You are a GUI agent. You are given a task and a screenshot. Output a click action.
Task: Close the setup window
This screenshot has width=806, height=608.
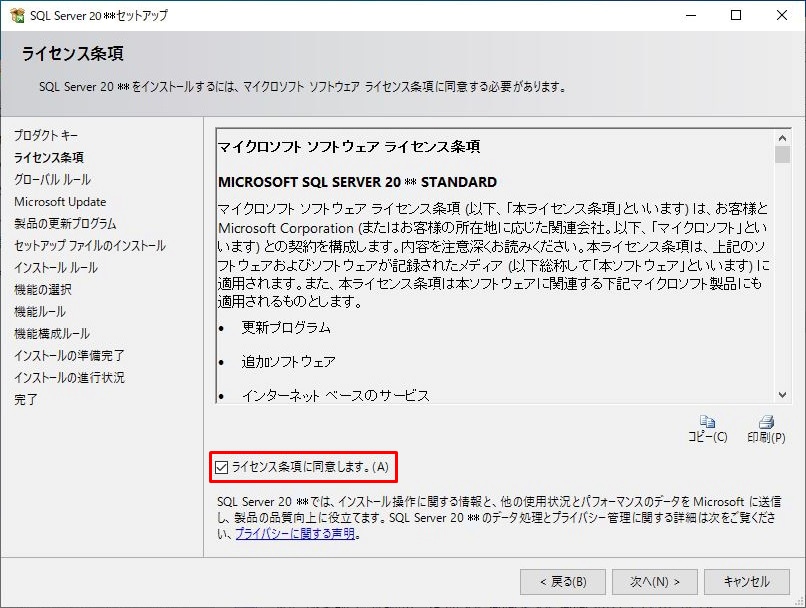pos(782,15)
